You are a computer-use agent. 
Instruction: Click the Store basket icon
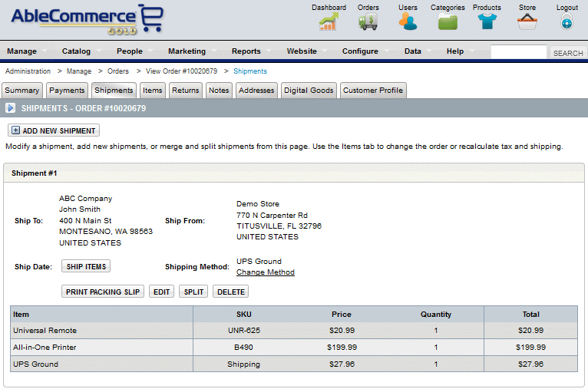pos(527,21)
